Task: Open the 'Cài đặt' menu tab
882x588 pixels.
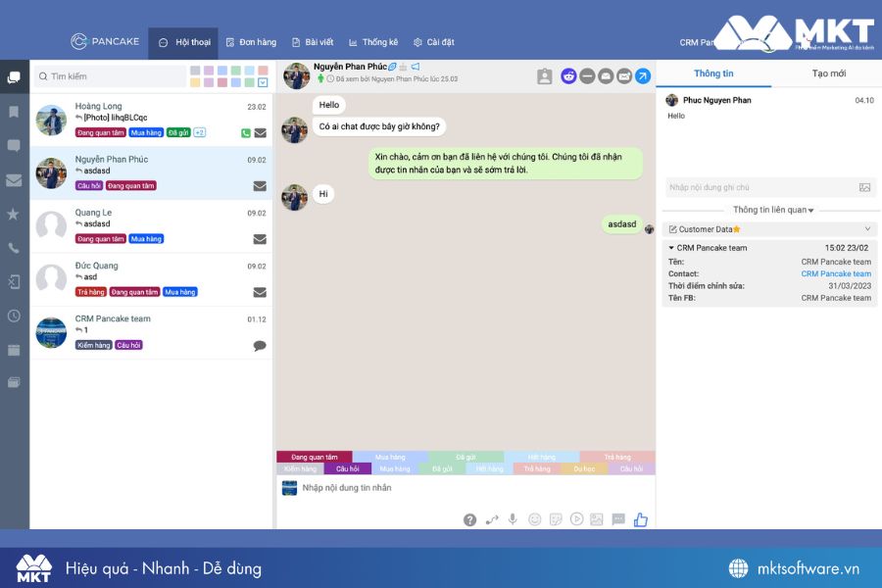Action: [434, 42]
